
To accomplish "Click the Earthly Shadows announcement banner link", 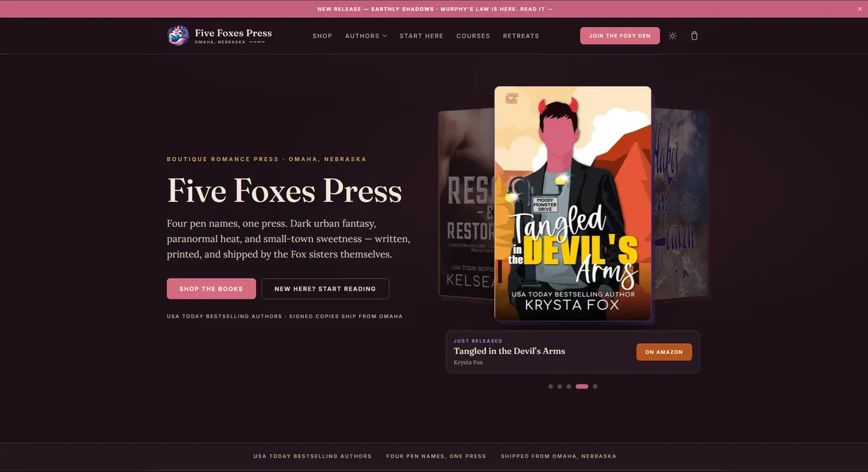I will tap(435, 9).
